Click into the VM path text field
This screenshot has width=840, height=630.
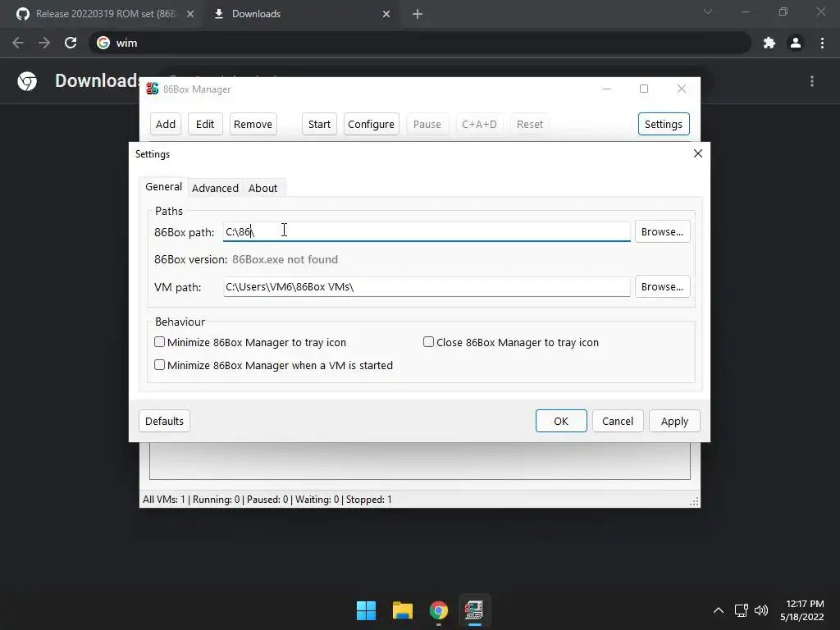[x=427, y=286]
